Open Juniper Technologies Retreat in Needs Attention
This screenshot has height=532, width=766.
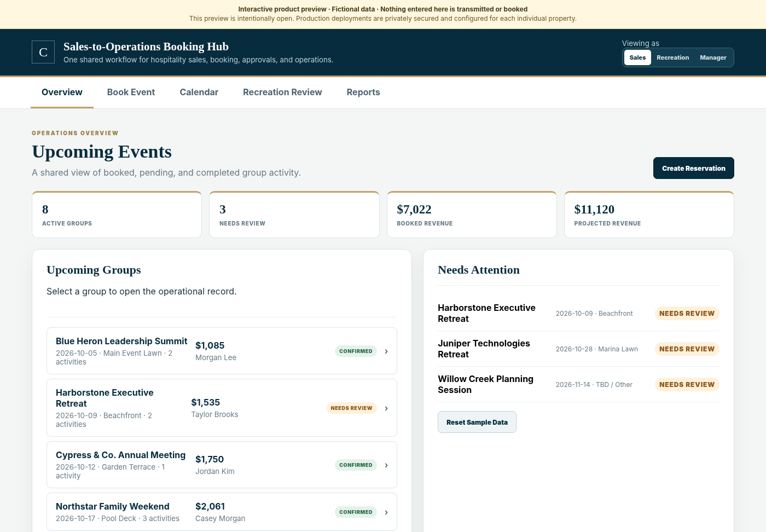coord(578,349)
